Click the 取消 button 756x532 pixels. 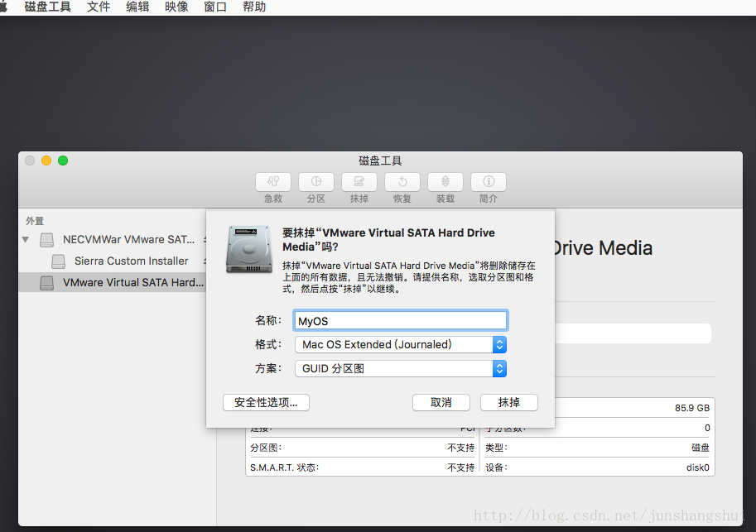coord(441,402)
